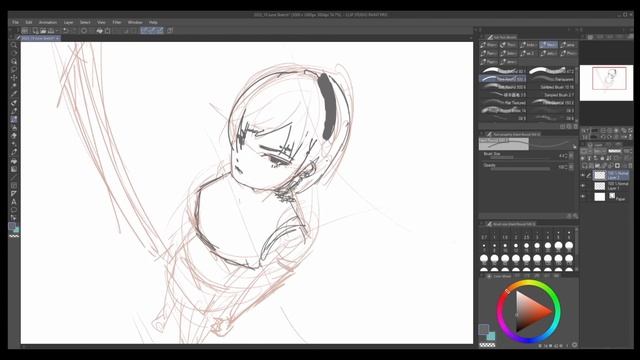Pick a color inside the color triangle
The width and height of the screenshot is (640, 360).
(x=529, y=311)
